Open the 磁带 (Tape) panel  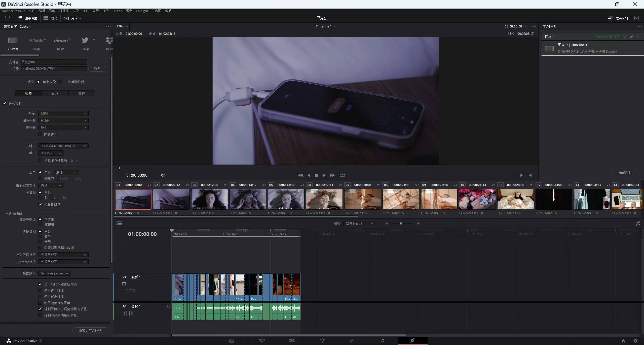50,18
